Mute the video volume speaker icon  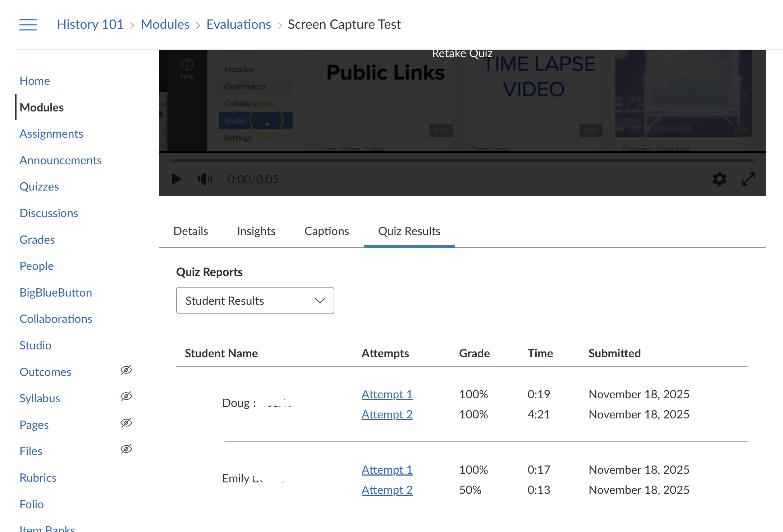[205, 179]
